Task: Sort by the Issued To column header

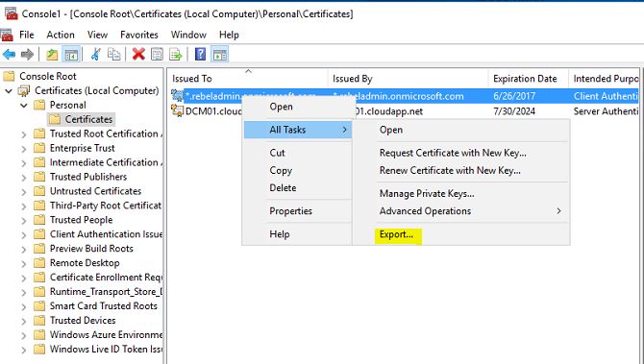Action: click(248, 79)
